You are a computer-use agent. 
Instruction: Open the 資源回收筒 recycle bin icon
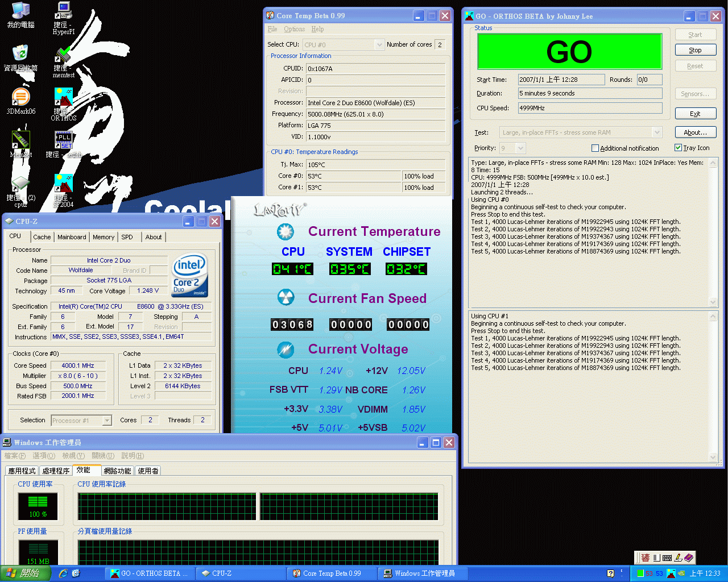click(x=20, y=59)
